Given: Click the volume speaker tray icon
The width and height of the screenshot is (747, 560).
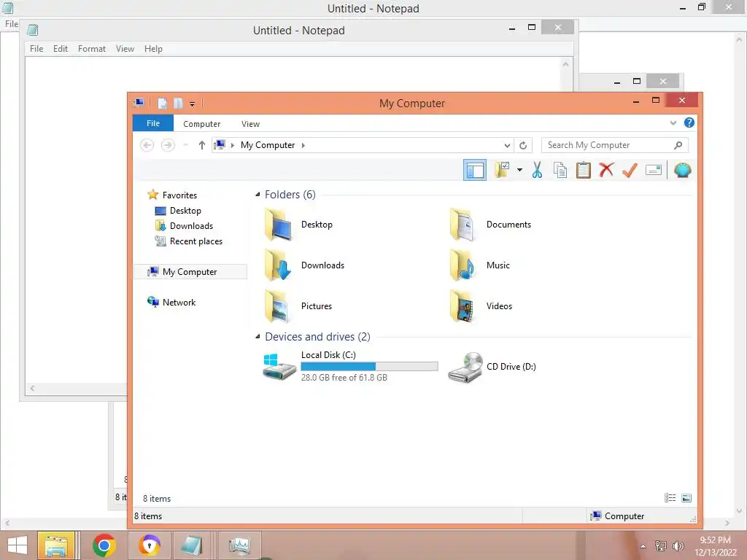Looking at the screenshot, I should 678,546.
